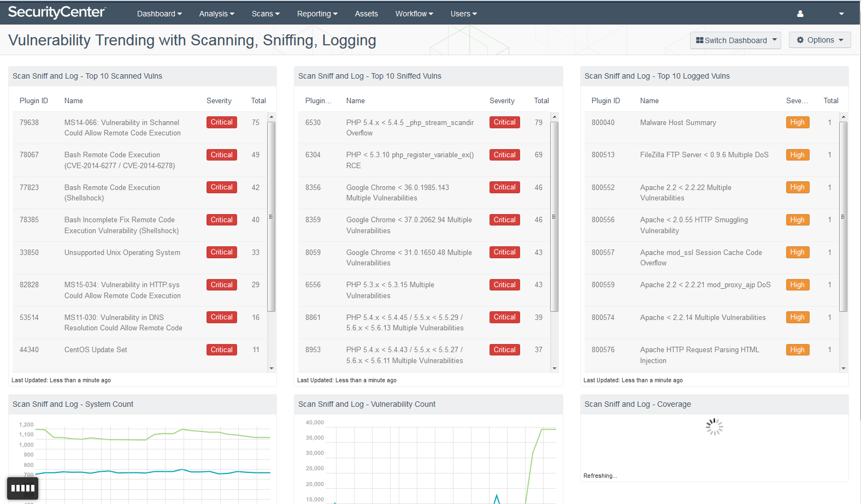Image resolution: width=861 pixels, height=504 pixels.
Task: Click Critical badge for CentOS Update Set
Action: 222,350
